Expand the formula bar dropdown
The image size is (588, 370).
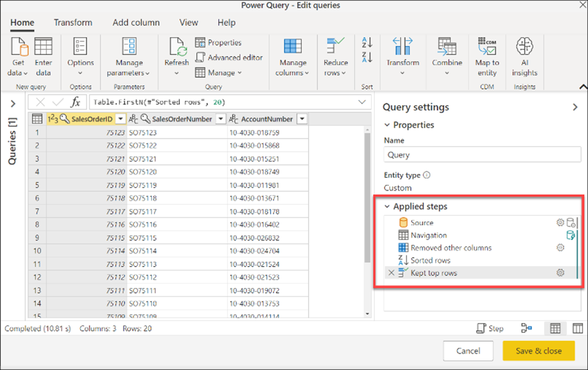click(x=362, y=102)
